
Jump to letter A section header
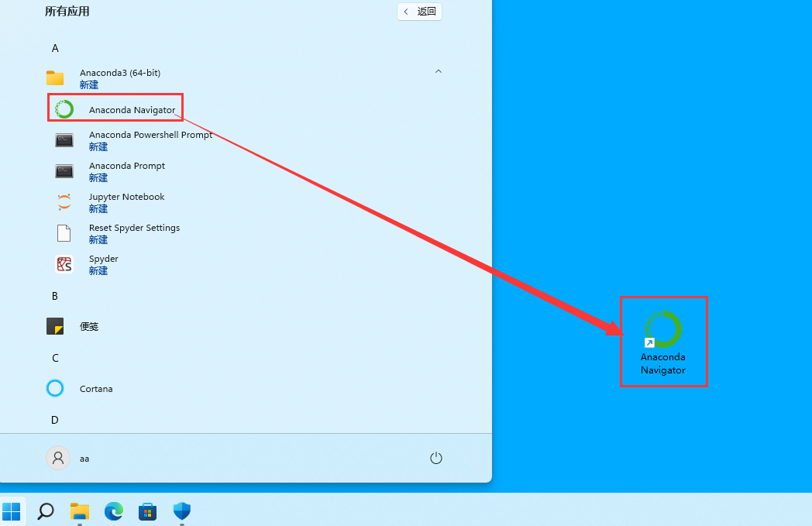click(x=55, y=48)
